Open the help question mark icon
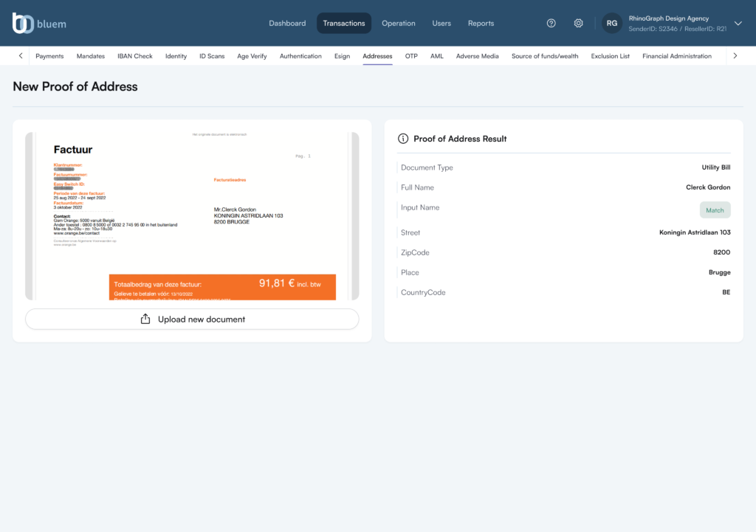 (551, 23)
